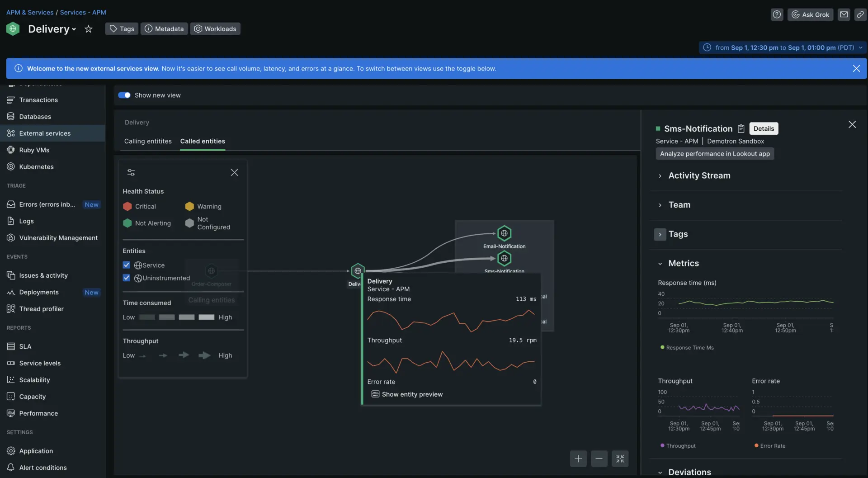The width and height of the screenshot is (868, 478).
Task: Uncheck the Uninstrumented entities checkbox
Action: tap(127, 278)
